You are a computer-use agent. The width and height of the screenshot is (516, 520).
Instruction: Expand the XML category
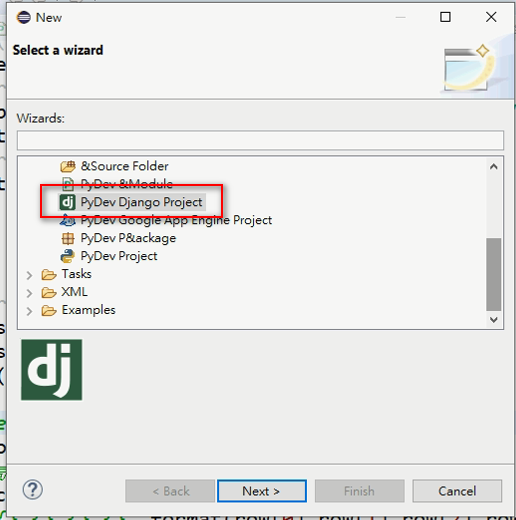click(x=29, y=293)
